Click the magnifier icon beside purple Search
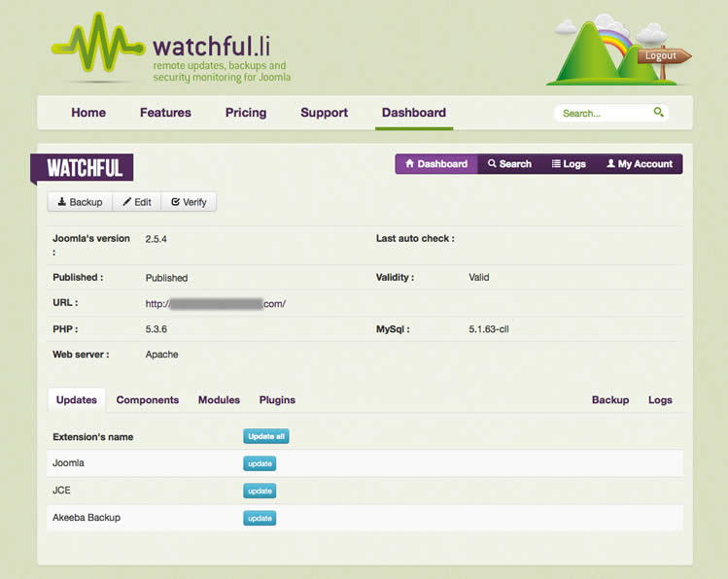728x579 pixels. 492,163
